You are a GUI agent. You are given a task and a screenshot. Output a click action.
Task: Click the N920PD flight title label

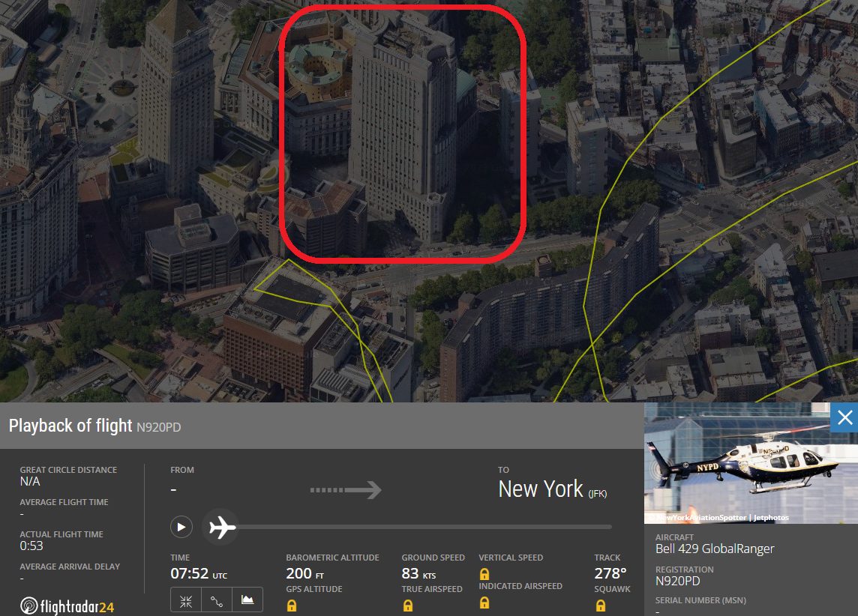click(158, 427)
